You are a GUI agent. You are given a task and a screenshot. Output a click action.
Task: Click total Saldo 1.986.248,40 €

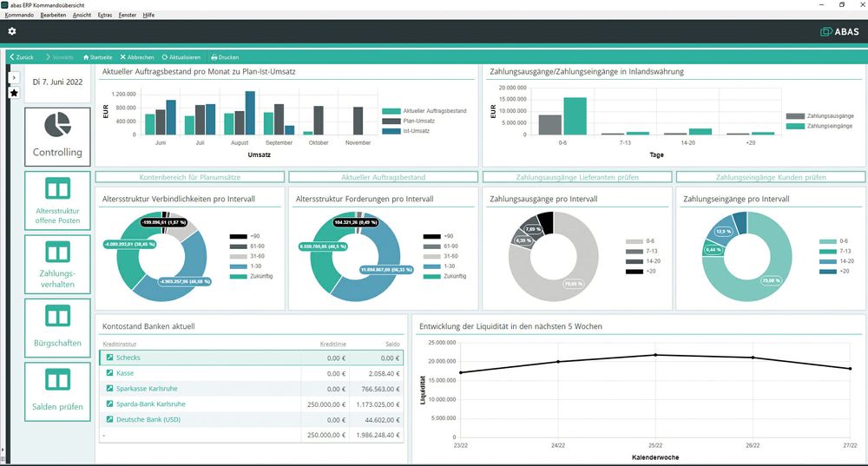[x=378, y=435]
